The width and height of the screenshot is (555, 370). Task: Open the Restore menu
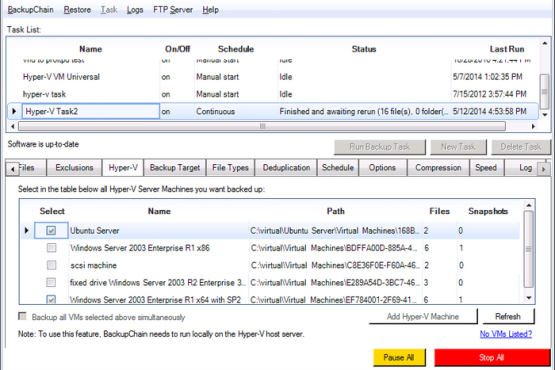click(77, 10)
